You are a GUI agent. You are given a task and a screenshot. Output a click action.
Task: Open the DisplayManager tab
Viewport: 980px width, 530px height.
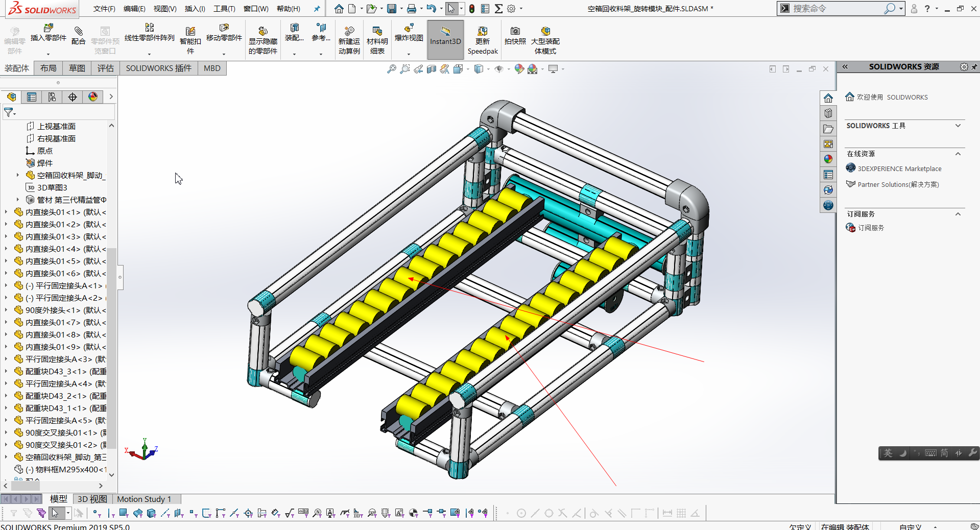[93, 97]
